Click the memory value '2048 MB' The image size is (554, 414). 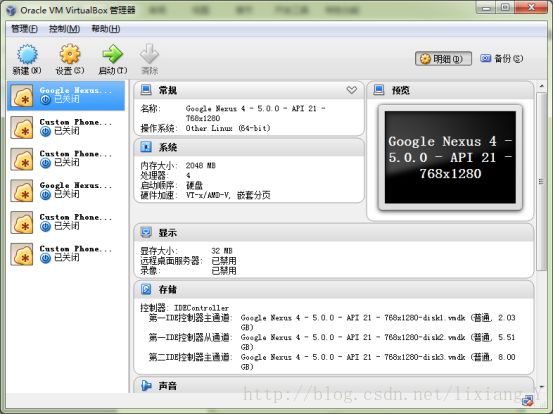201,166
